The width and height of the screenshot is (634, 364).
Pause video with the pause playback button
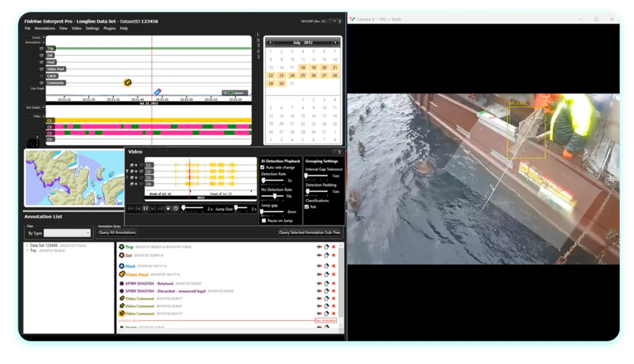click(x=145, y=209)
